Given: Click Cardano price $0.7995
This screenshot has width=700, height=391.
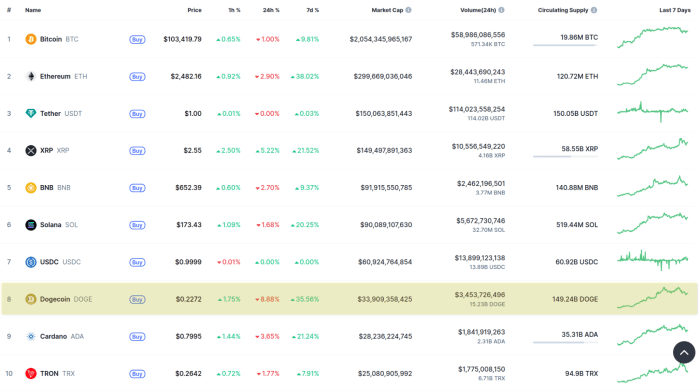Looking at the screenshot, I should 188,336.
